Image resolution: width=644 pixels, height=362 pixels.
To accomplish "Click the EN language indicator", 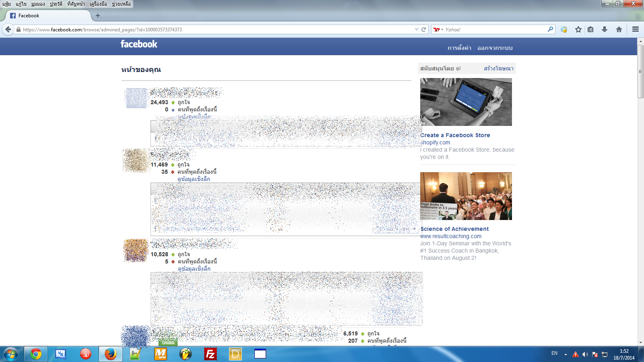I will [x=554, y=353].
